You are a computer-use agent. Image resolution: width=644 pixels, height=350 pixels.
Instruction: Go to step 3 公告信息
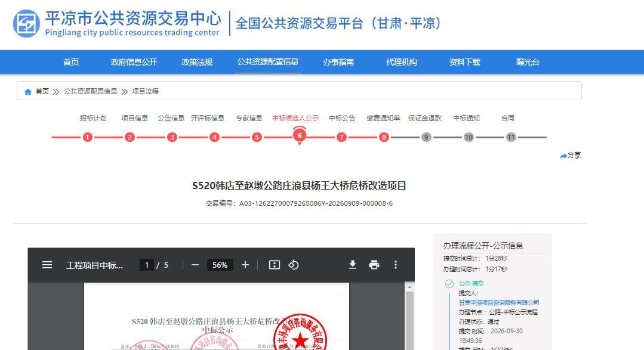pyautogui.click(x=172, y=137)
